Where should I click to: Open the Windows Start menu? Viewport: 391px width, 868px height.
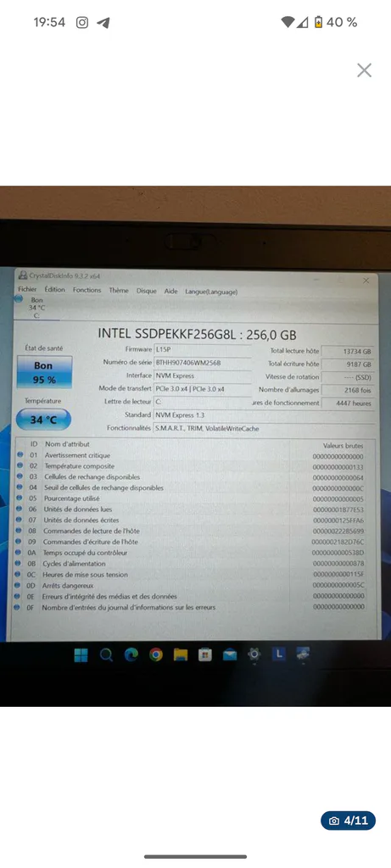(81, 655)
